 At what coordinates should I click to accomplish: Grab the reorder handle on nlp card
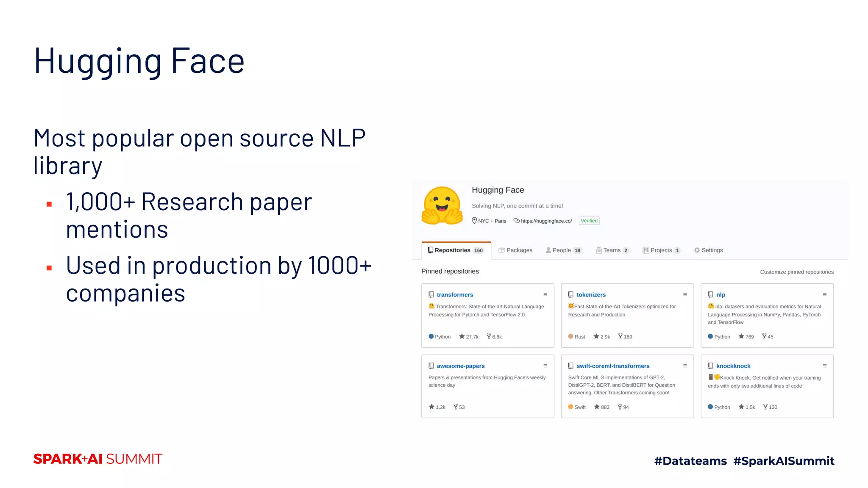(x=825, y=295)
